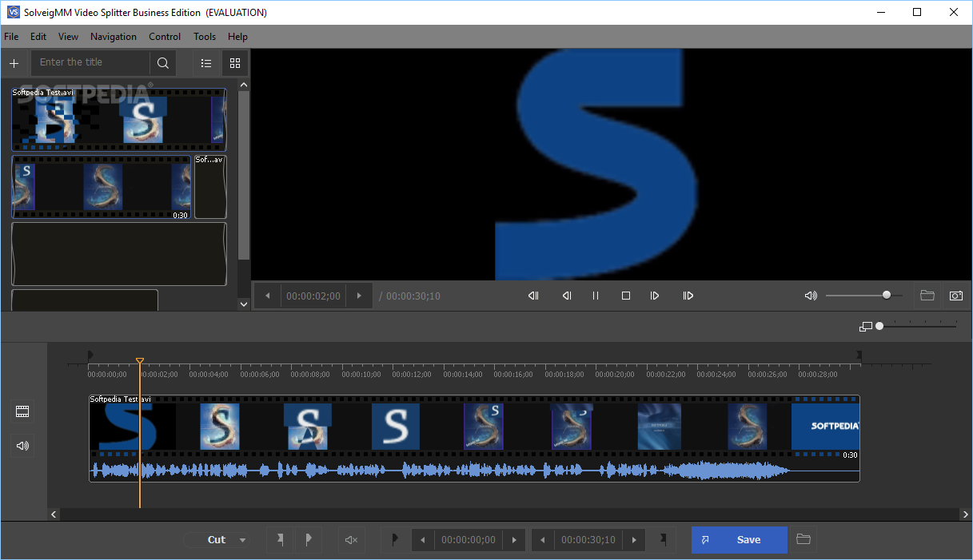Open the Help menu
Image resolution: width=973 pixels, height=560 pixels.
coord(237,37)
